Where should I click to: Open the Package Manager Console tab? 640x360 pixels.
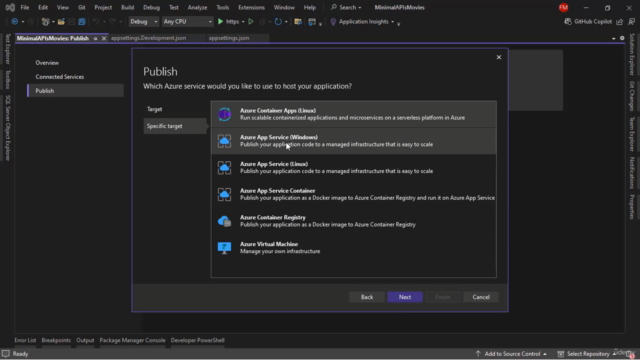[132, 340]
